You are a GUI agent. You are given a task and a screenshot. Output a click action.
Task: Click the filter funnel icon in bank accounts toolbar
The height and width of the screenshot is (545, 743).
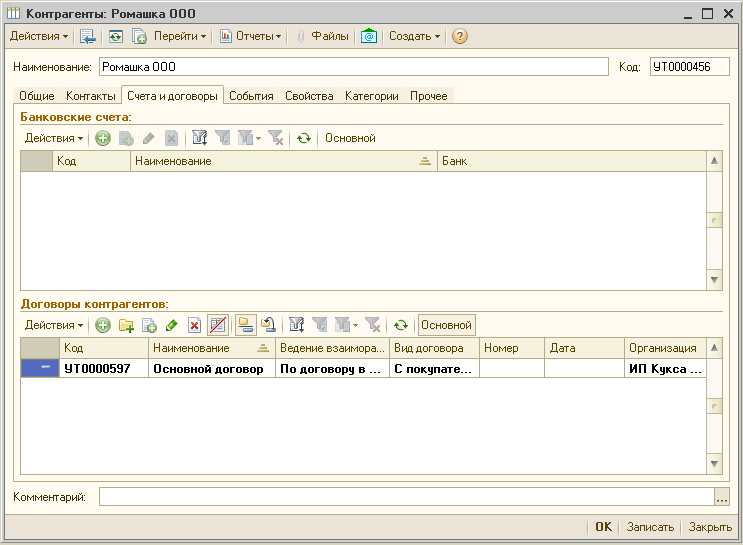[222, 138]
